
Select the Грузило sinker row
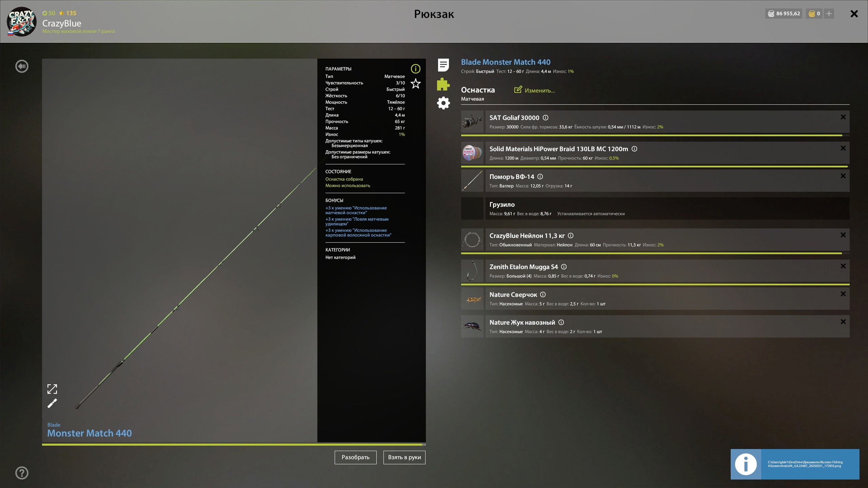pos(655,208)
